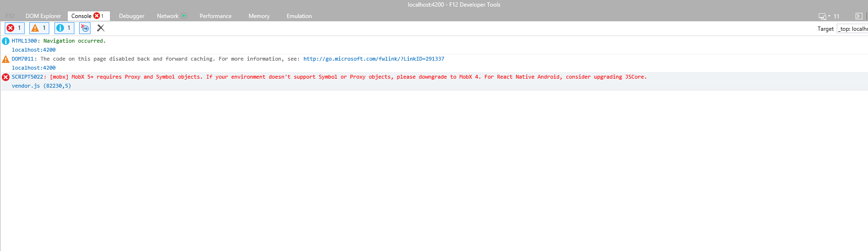Screen dimensions: 868x251
Task: Open the DOM Explorer tab
Action: coord(43,16)
